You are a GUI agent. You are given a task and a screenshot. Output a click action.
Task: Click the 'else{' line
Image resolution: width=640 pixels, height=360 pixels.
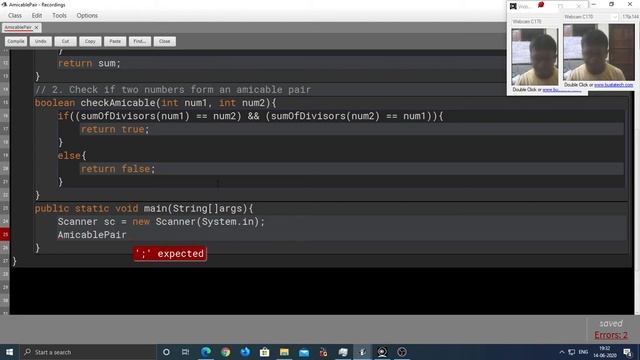coord(72,156)
